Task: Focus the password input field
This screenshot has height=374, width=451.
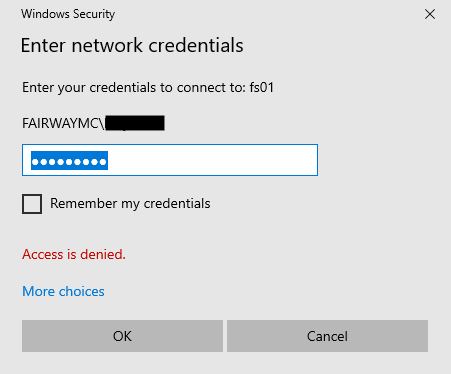Action: point(170,160)
